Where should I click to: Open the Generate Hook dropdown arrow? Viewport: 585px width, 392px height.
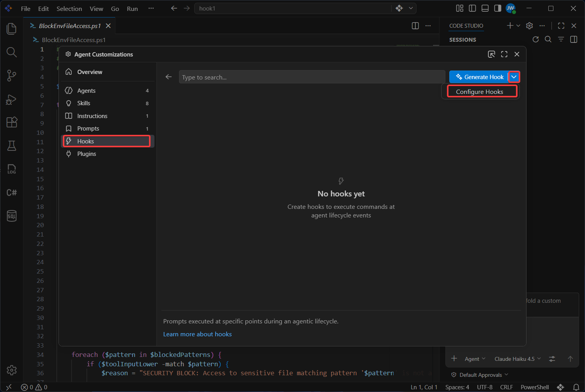(x=514, y=77)
